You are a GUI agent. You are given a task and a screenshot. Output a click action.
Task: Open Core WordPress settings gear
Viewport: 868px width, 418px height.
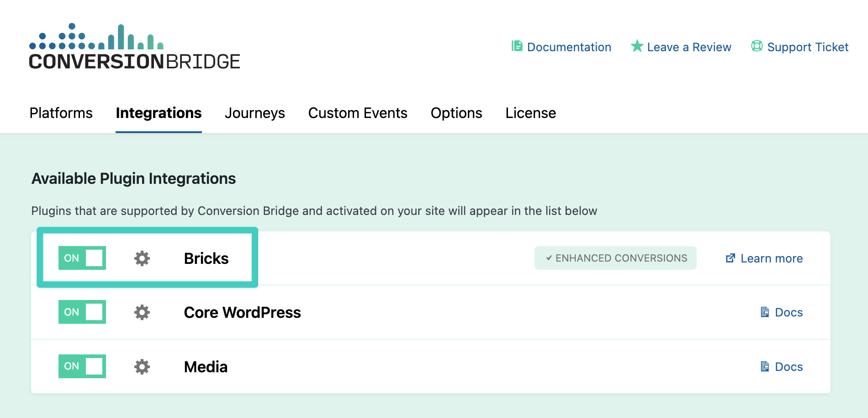[142, 312]
